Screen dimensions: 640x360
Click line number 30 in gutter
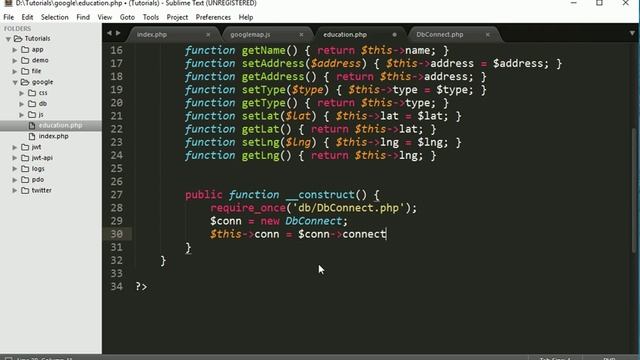click(x=116, y=234)
